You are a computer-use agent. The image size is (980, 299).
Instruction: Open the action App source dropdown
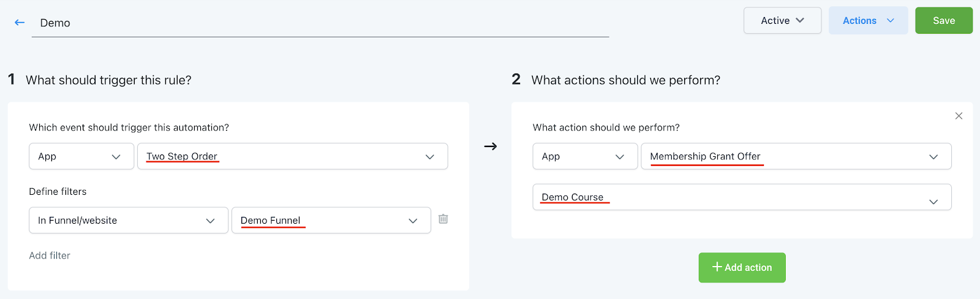584,156
